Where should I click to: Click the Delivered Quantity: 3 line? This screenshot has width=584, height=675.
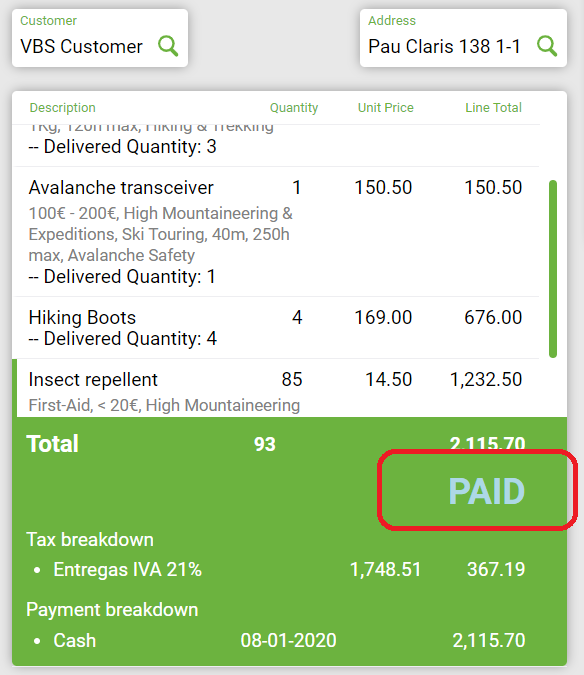(122, 147)
